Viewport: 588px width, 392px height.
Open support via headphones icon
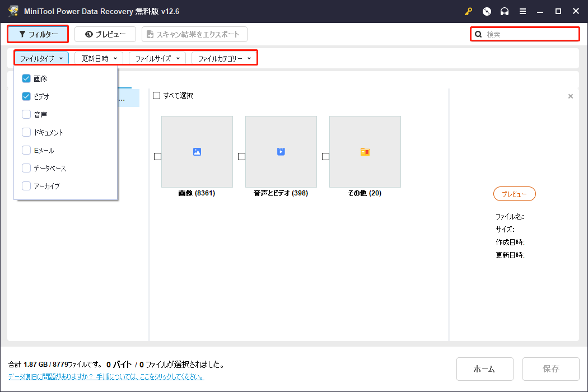tap(505, 11)
